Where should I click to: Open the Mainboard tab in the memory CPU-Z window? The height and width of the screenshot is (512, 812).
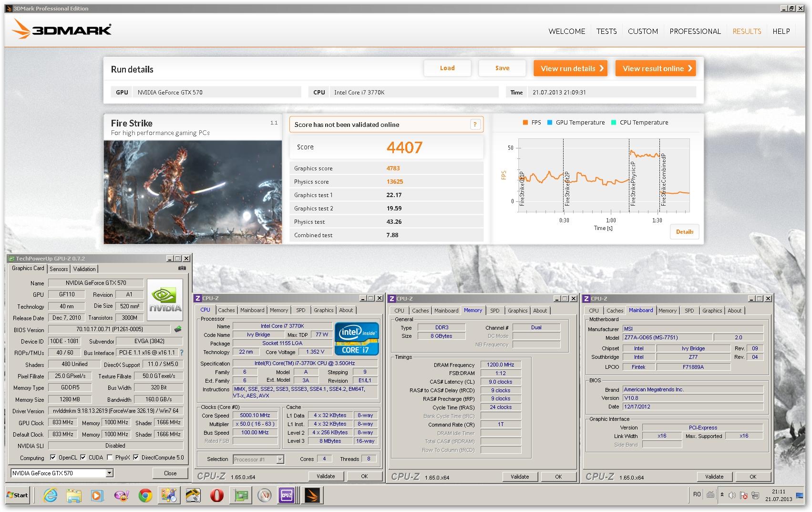pos(446,311)
